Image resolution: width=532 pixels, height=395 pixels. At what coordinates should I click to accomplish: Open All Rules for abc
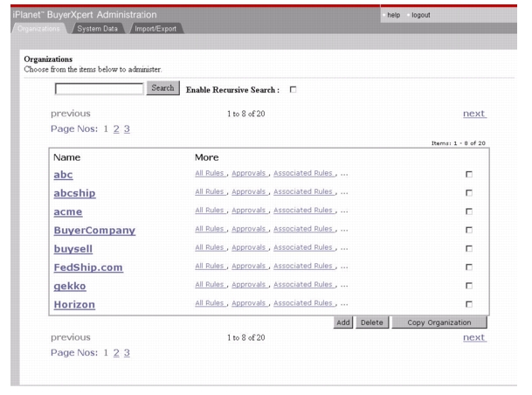(x=210, y=173)
